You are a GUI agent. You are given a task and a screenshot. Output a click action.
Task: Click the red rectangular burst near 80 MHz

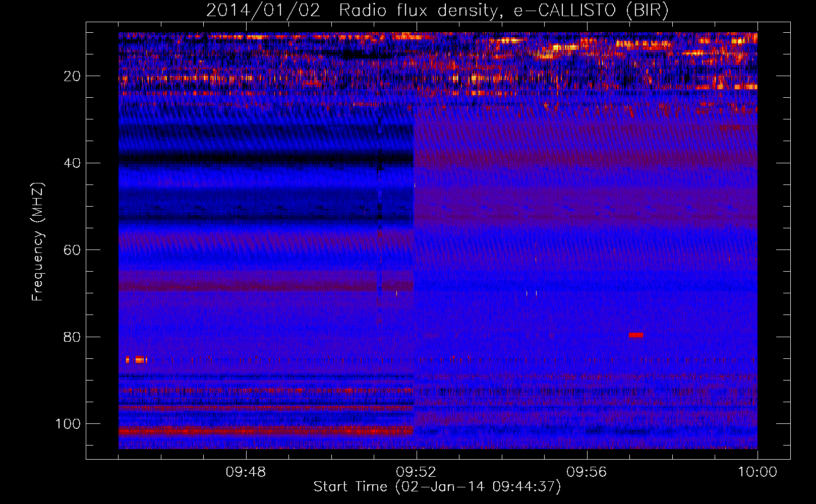pos(636,335)
